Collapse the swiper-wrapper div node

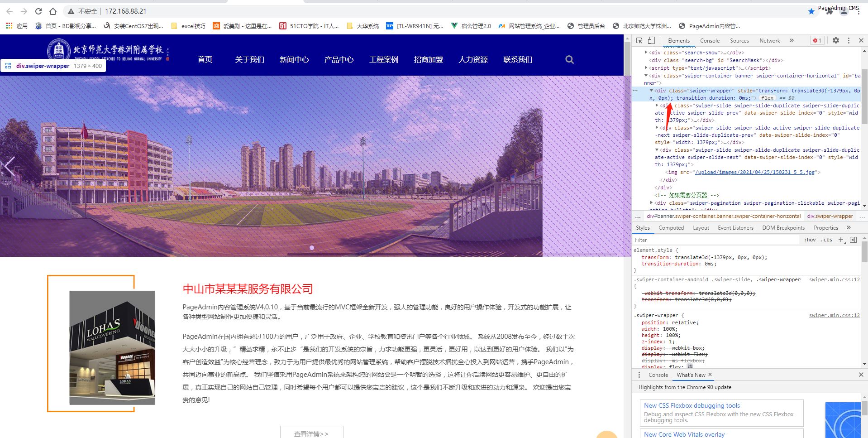[x=651, y=91]
